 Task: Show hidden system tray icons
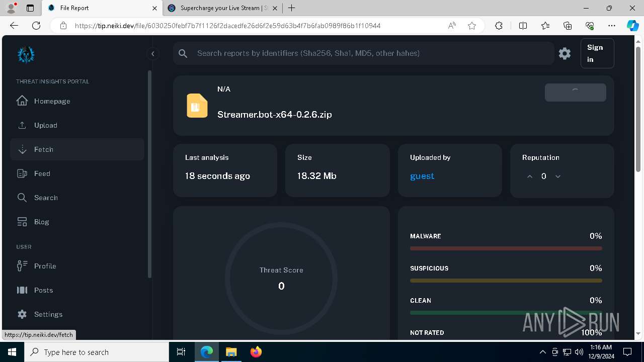coord(542,352)
